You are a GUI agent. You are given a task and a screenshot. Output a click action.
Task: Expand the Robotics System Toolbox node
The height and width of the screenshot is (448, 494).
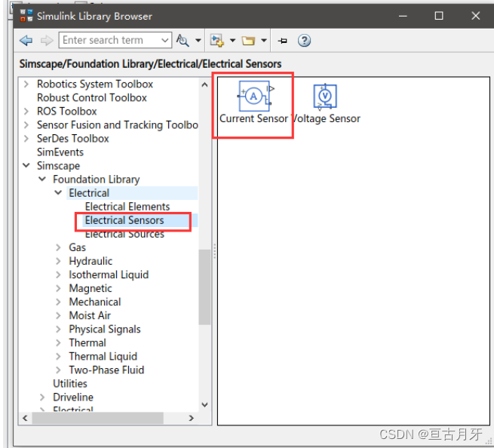pos(26,84)
